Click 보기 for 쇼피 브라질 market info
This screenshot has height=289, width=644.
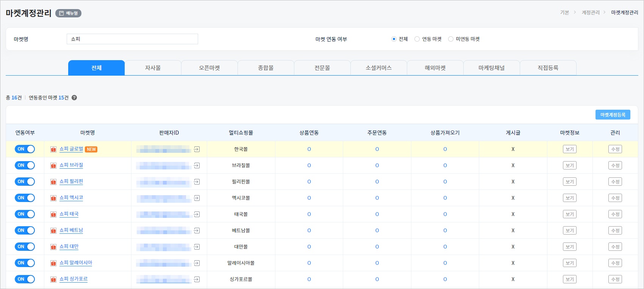[x=570, y=165]
